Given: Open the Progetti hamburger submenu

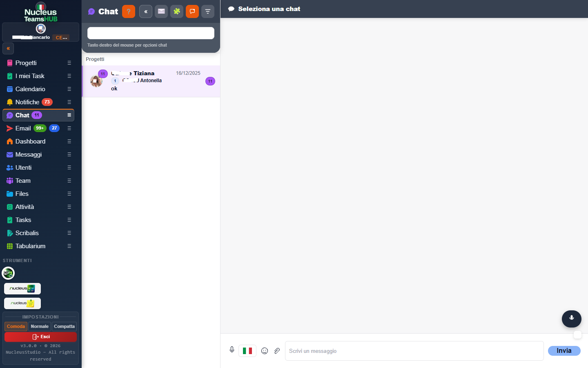Looking at the screenshot, I should tap(69, 63).
